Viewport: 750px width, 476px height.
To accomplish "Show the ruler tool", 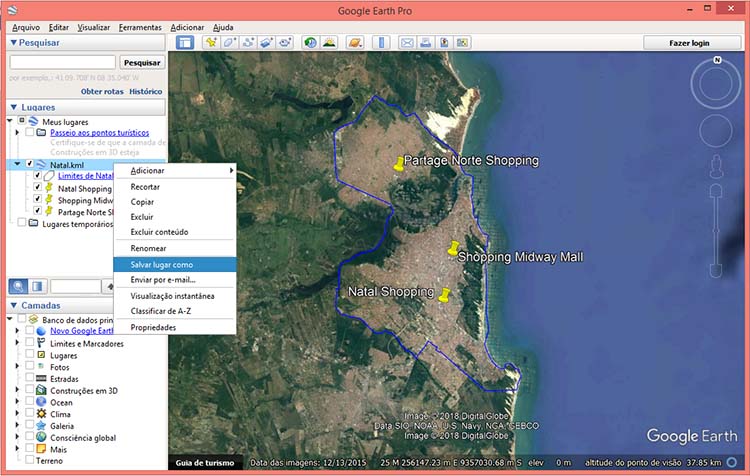I will click(381, 43).
